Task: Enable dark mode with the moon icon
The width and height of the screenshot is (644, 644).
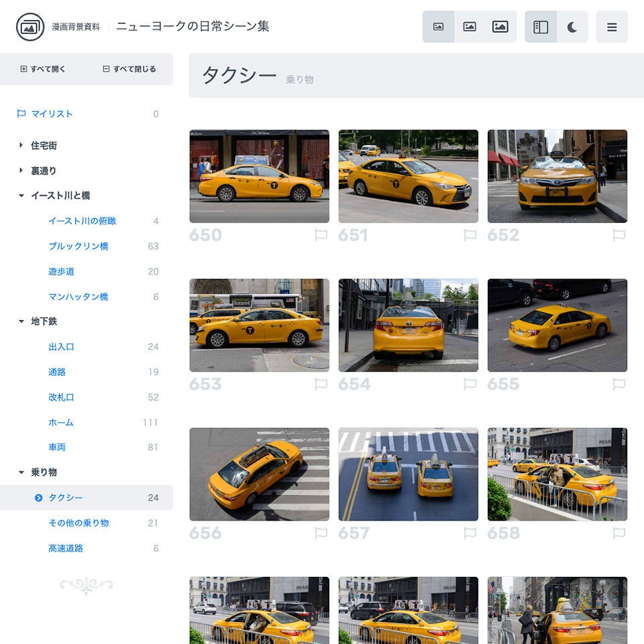Action: coord(572,27)
